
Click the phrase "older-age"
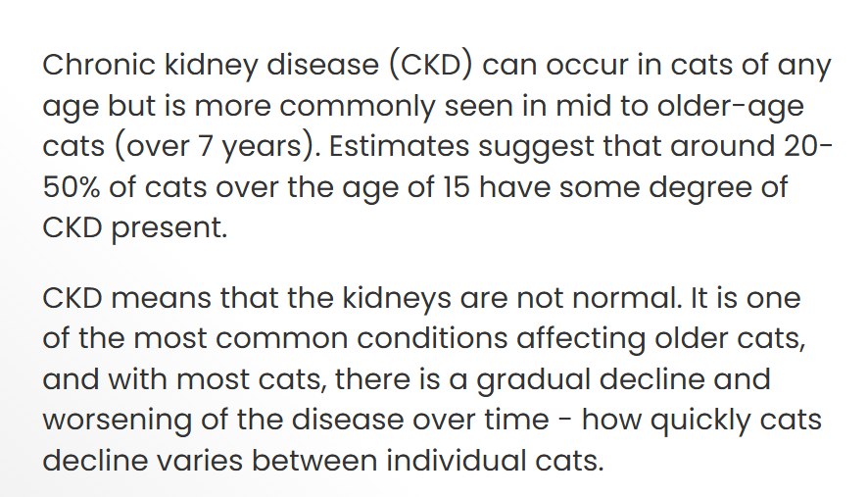click(x=730, y=106)
